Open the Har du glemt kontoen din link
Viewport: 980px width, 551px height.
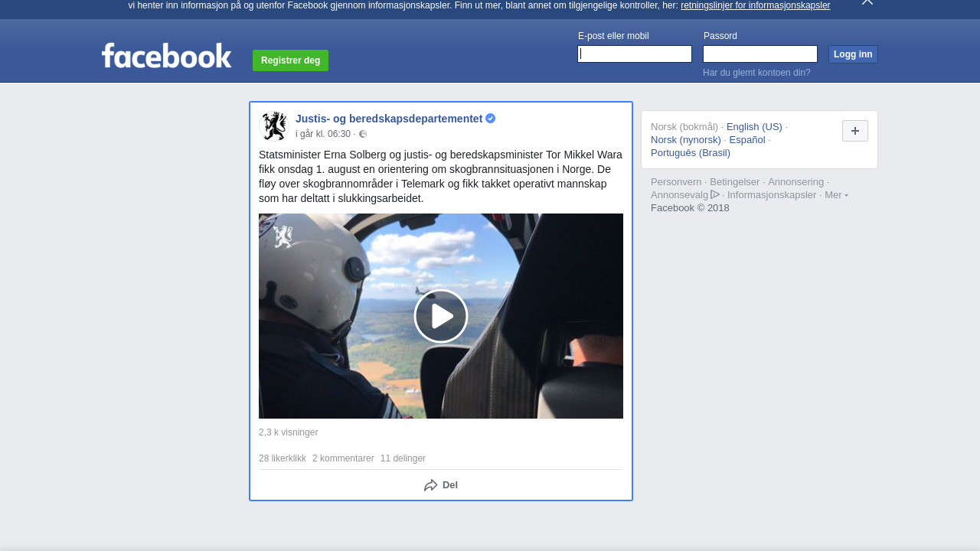coord(756,73)
